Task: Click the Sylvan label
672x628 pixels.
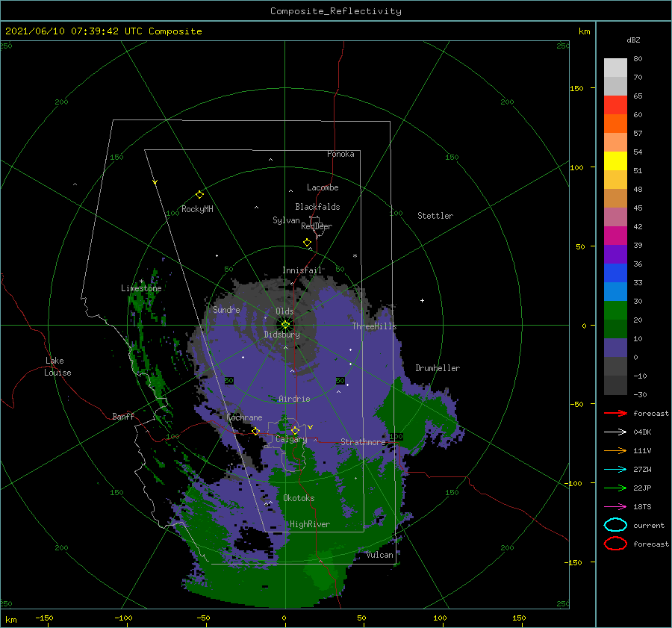Action: click(286, 220)
